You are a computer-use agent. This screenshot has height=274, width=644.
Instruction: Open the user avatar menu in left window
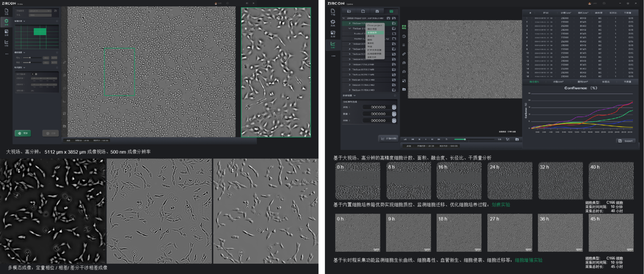[x=216, y=3]
